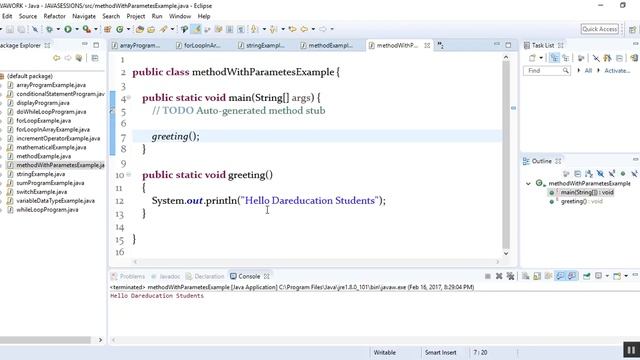Screen dimensions: 640x360
Task: Click the editor horizontal scrollbar track
Action: 316,262
